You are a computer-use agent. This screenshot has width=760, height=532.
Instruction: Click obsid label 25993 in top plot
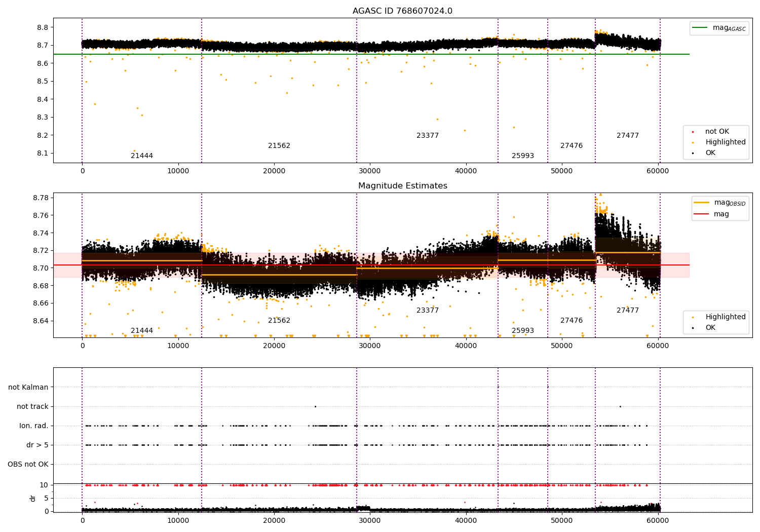coord(523,156)
